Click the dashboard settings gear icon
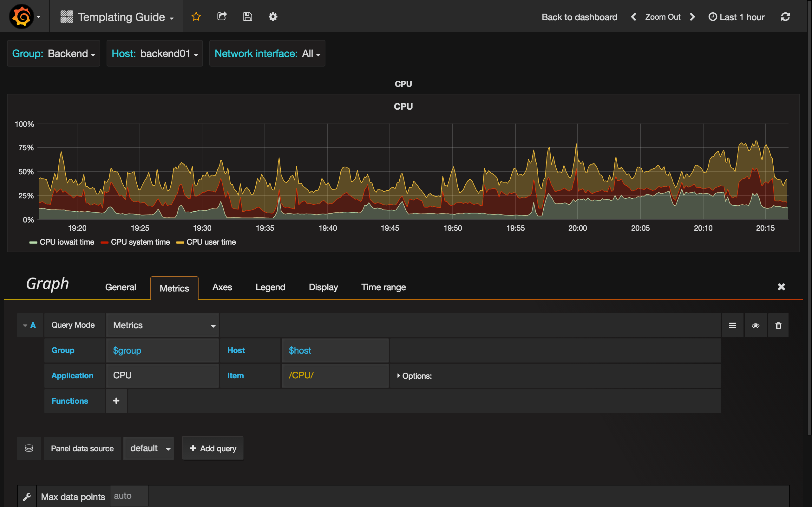This screenshot has width=812, height=507. [x=273, y=16]
